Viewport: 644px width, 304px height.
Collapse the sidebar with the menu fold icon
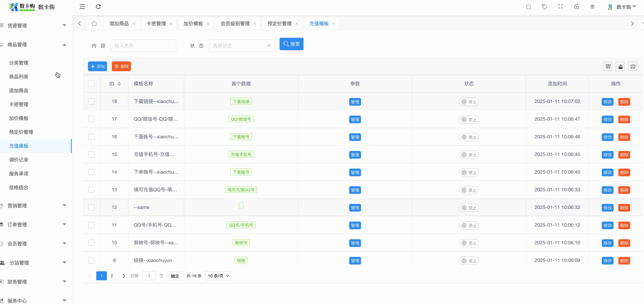82,7
